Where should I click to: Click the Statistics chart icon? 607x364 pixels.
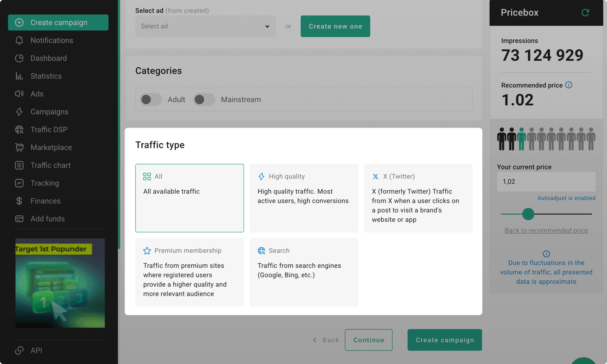tap(19, 76)
